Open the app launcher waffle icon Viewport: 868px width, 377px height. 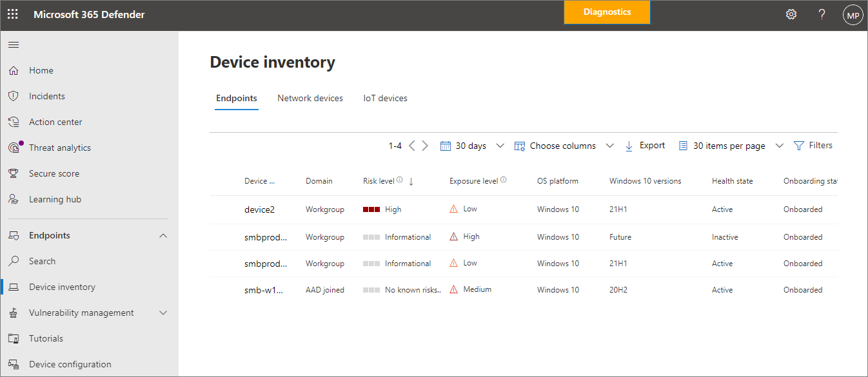[x=13, y=14]
